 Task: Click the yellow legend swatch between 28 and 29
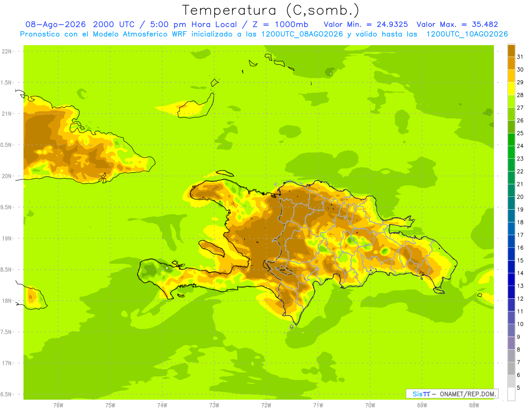pos(511,89)
